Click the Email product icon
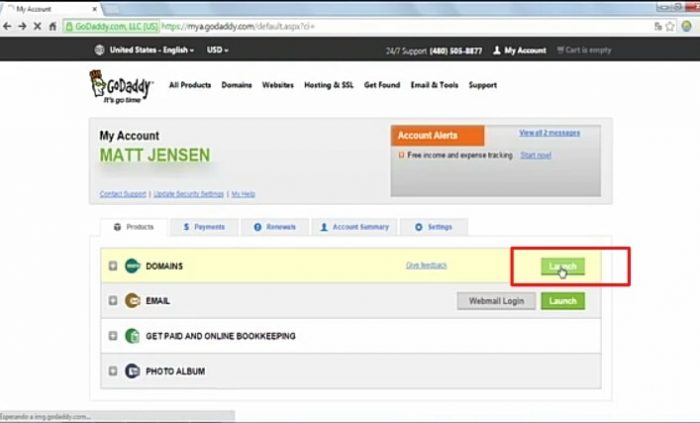 pos(133,301)
